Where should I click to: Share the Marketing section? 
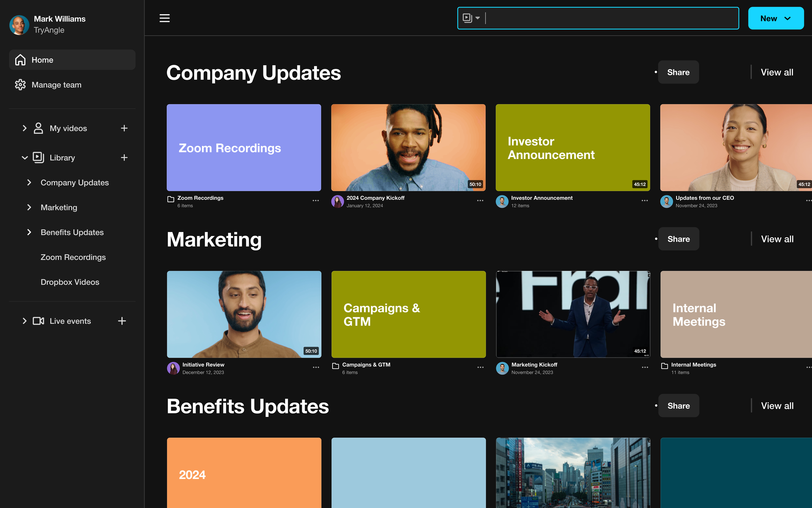point(679,239)
